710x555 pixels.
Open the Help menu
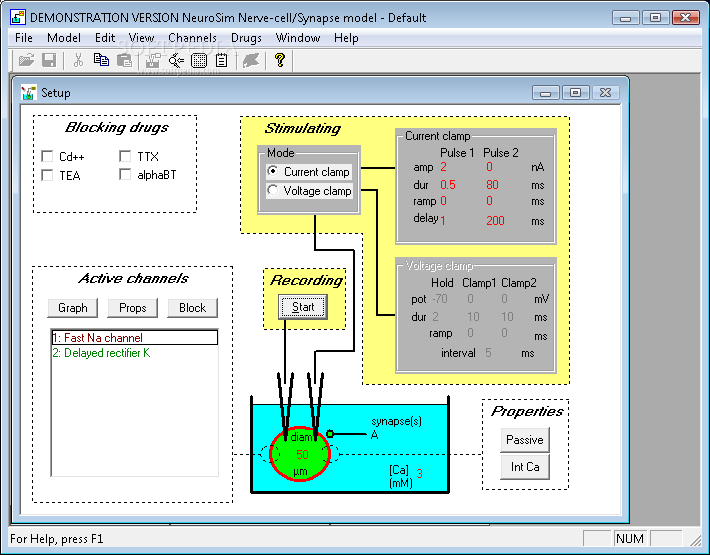tap(346, 38)
